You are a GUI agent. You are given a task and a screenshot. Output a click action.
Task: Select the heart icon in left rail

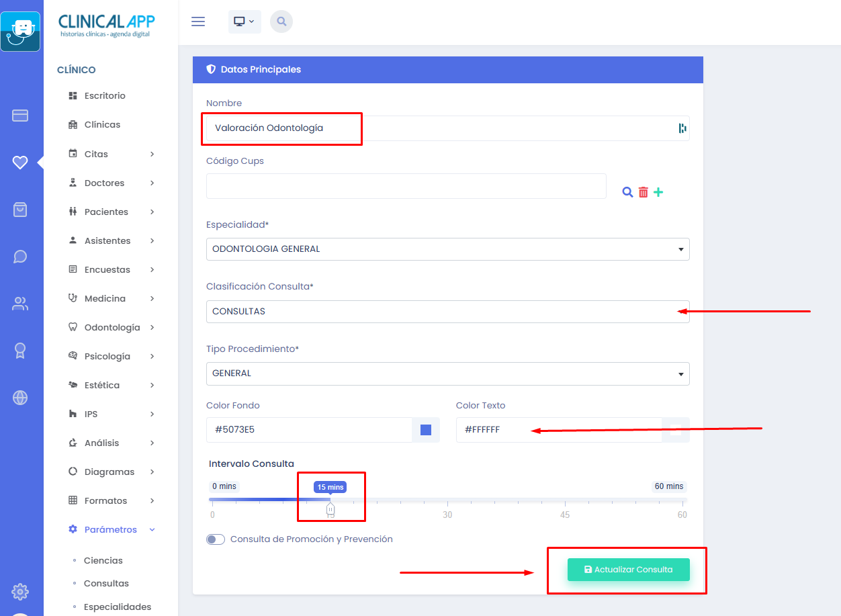click(x=20, y=162)
